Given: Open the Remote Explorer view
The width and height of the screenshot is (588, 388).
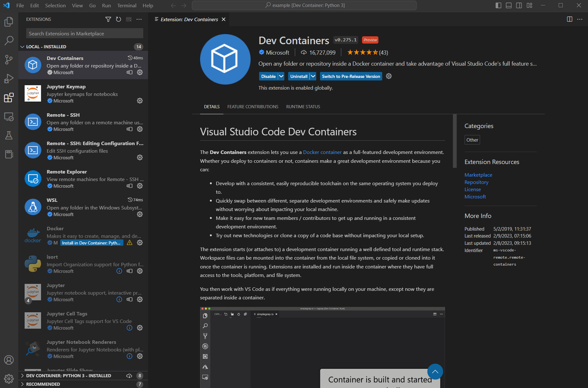Looking at the screenshot, I should coord(8,116).
